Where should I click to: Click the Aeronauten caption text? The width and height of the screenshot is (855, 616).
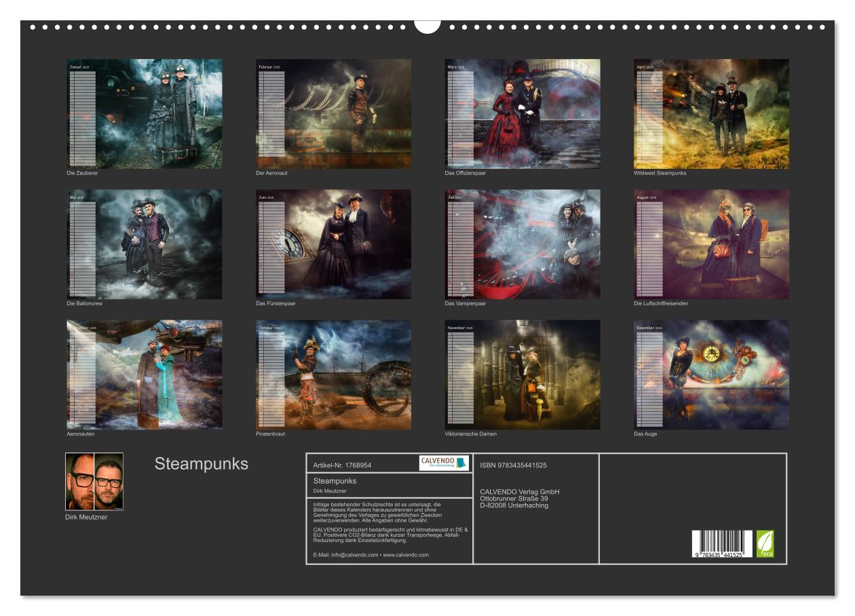80,434
